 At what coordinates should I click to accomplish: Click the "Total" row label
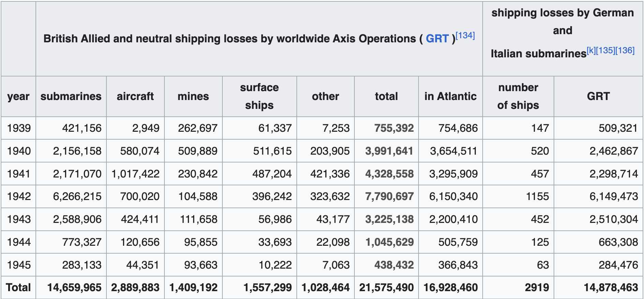coord(18,288)
